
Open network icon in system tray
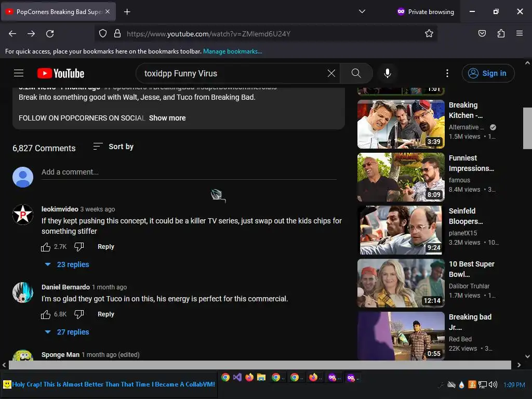click(x=483, y=384)
